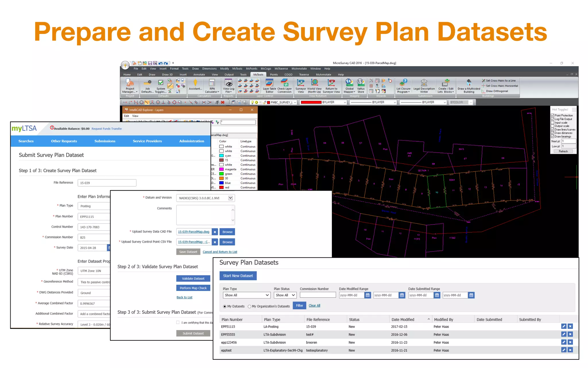Open Submissions in myLTSA navigation
The image size is (588, 368).
pos(105,141)
